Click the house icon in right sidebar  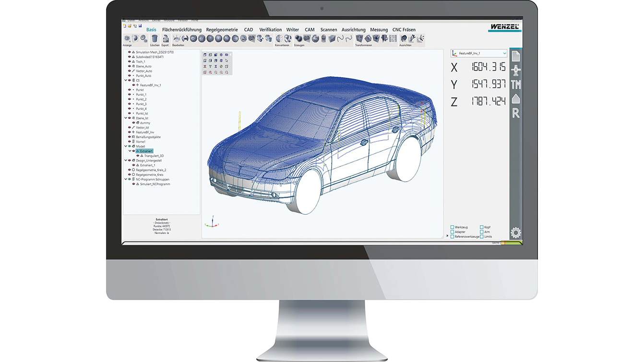516,99
